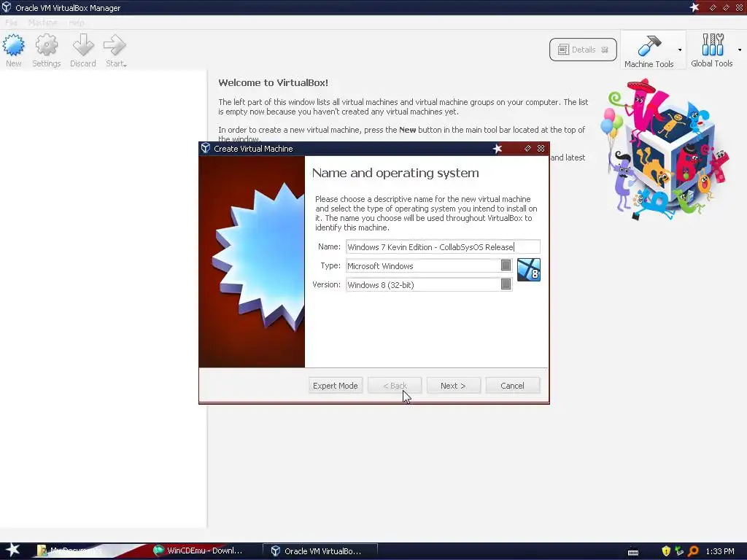Click the Start arrow toolbar icon

pyautogui.click(x=114, y=45)
